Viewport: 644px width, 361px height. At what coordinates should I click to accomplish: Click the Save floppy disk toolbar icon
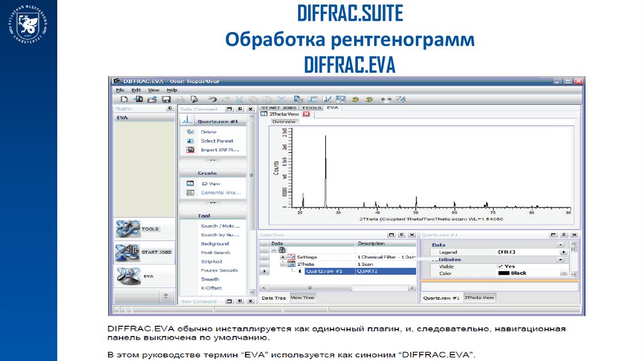[x=166, y=99]
